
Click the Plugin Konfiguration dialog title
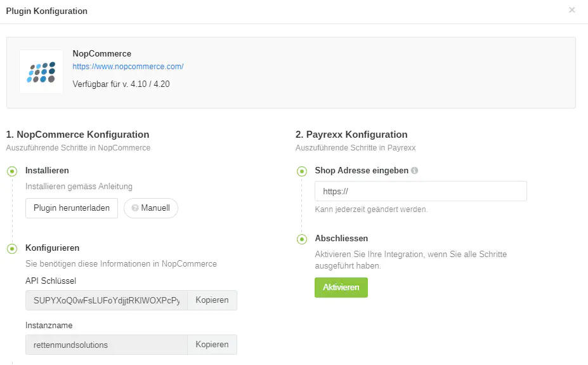click(x=47, y=11)
